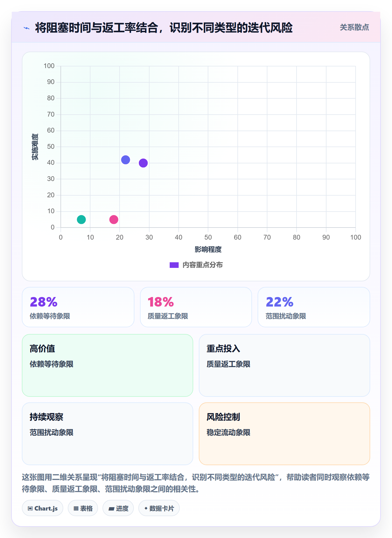This screenshot has height=538, width=392.
Task: Click the 进度 tag chip
Action: 118,508
